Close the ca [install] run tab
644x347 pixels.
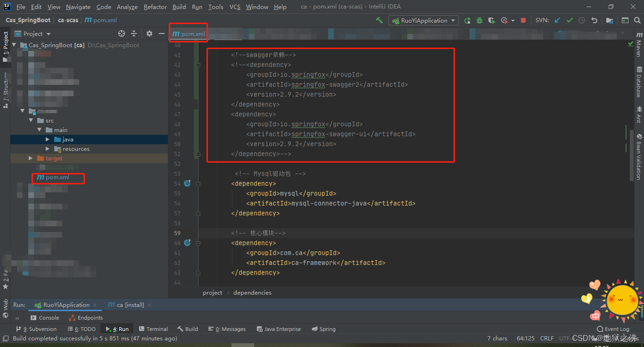[150, 305]
